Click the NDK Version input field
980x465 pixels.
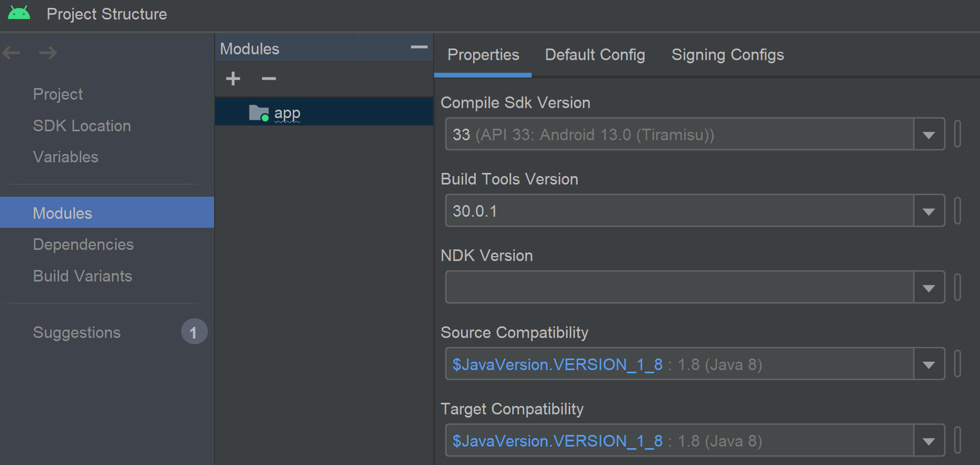[679, 287]
